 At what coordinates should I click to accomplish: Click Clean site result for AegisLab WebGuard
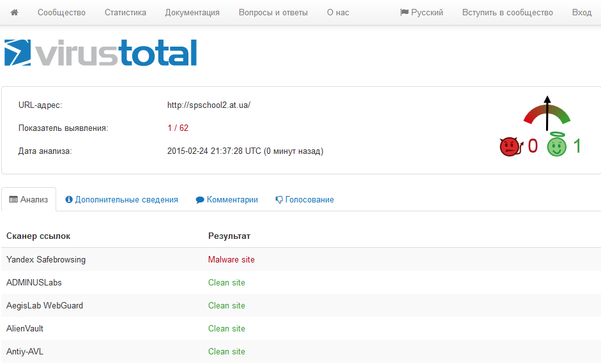pyautogui.click(x=227, y=305)
